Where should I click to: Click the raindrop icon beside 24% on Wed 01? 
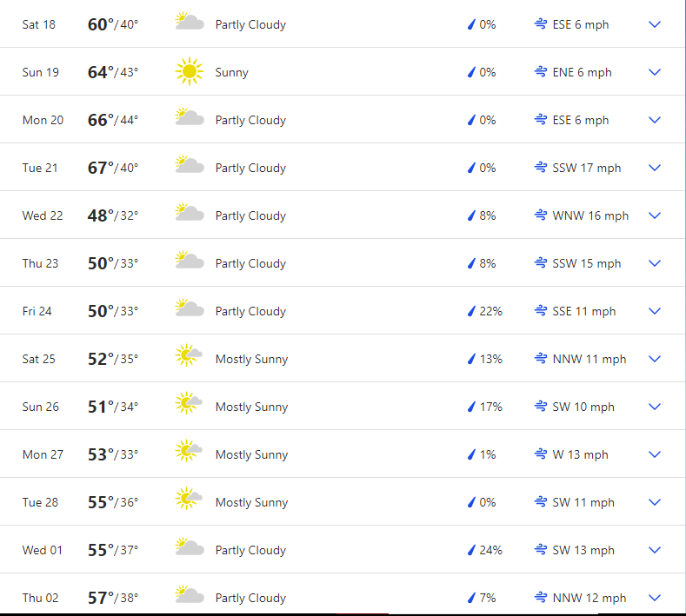(472, 550)
